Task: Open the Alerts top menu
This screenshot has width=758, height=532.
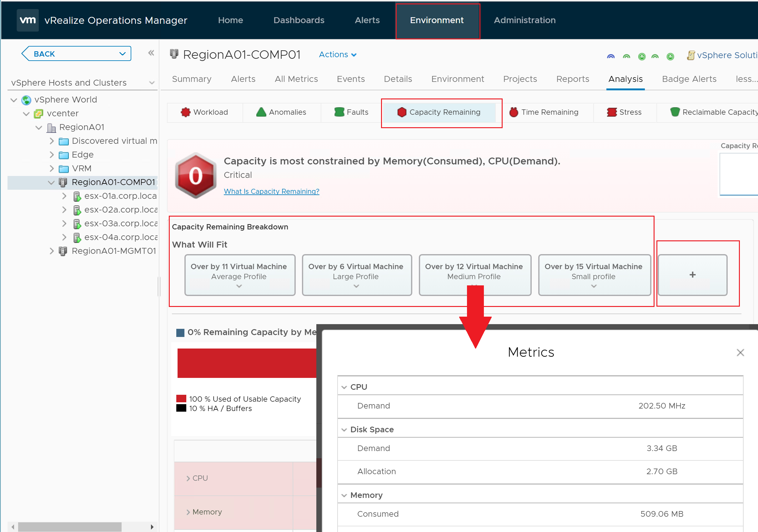Action: (367, 20)
